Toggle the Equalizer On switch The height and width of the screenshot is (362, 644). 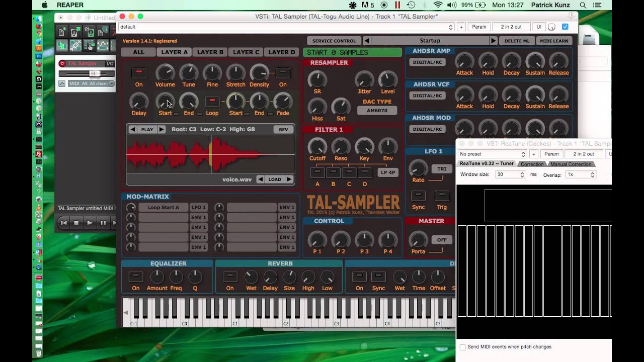click(136, 277)
